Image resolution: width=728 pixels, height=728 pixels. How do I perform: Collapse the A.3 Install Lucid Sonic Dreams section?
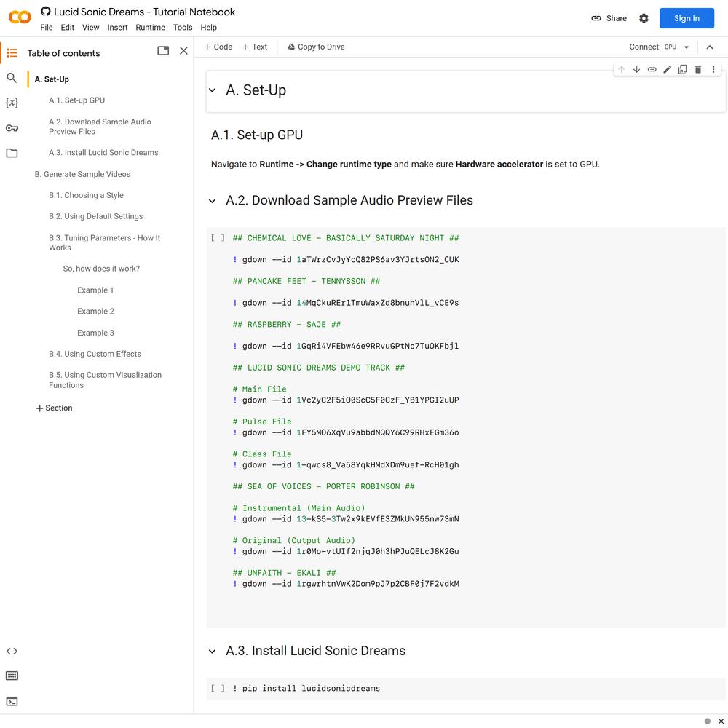tap(212, 652)
